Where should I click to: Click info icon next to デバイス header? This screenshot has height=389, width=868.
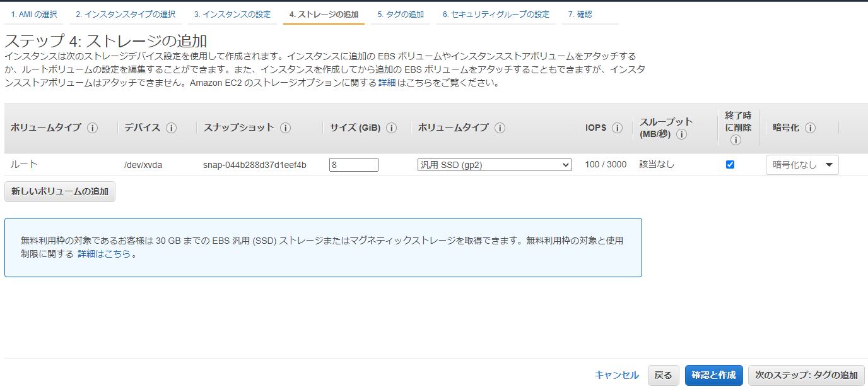coord(171,128)
